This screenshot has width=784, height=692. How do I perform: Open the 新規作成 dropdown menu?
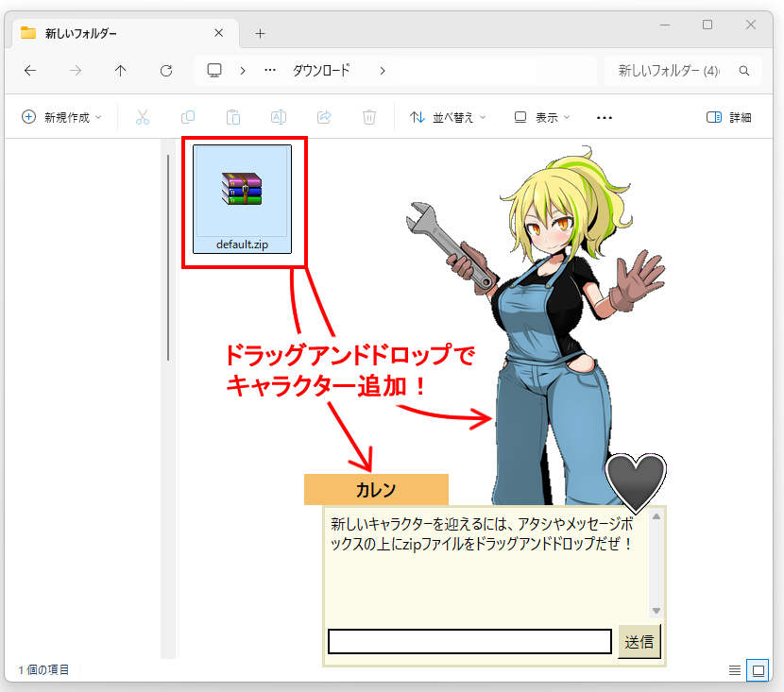61,117
